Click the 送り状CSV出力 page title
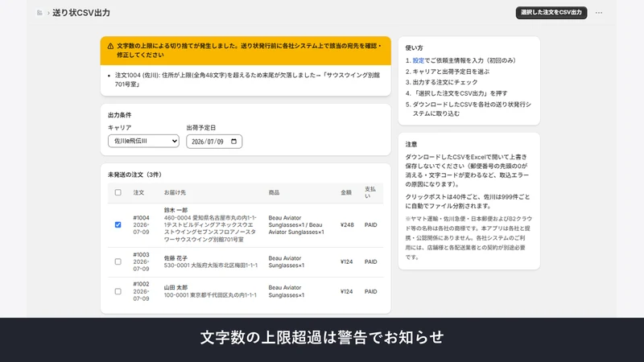Viewport: 644px width, 362px height. coord(81,13)
